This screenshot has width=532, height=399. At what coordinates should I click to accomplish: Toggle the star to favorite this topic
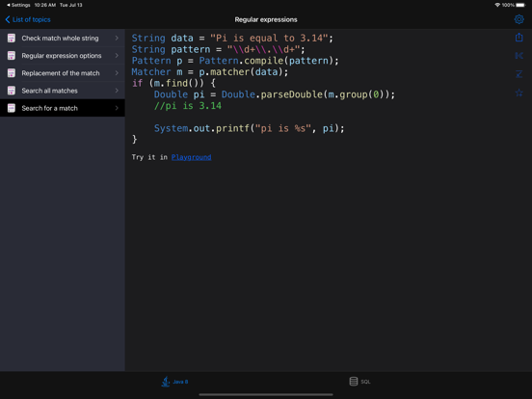point(519,93)
